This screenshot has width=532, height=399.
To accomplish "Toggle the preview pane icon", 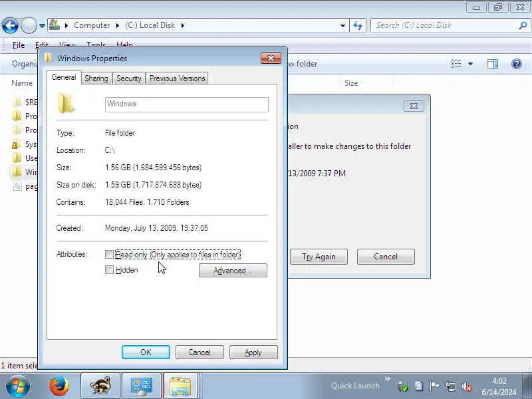I will 493,64.
